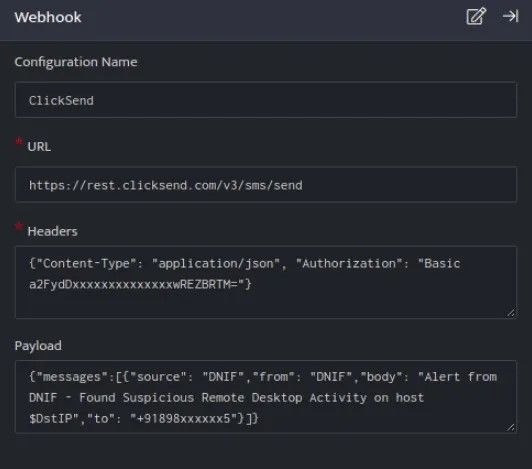Place cursor on the $DstIP payload line

pos(144,419)
